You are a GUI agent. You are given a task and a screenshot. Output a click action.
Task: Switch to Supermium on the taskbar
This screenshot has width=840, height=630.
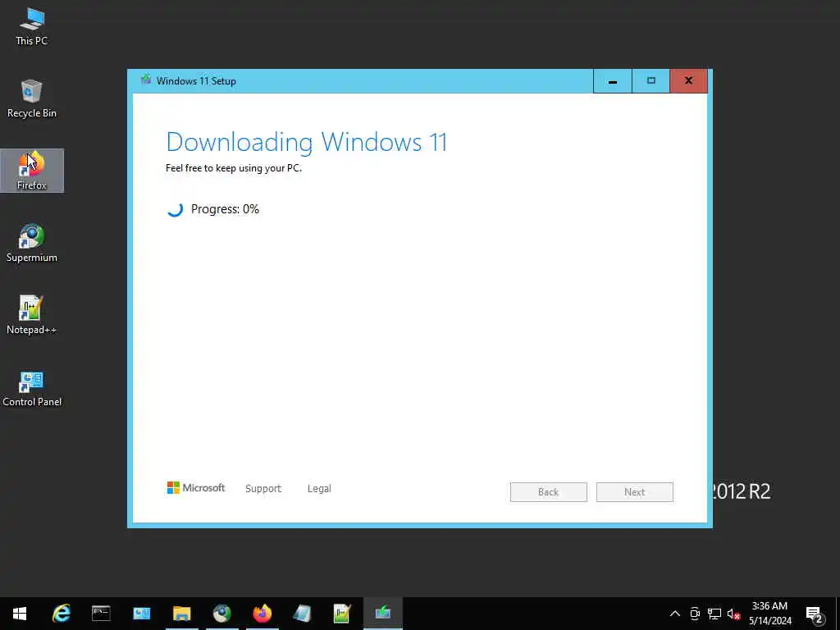[221, 614]
